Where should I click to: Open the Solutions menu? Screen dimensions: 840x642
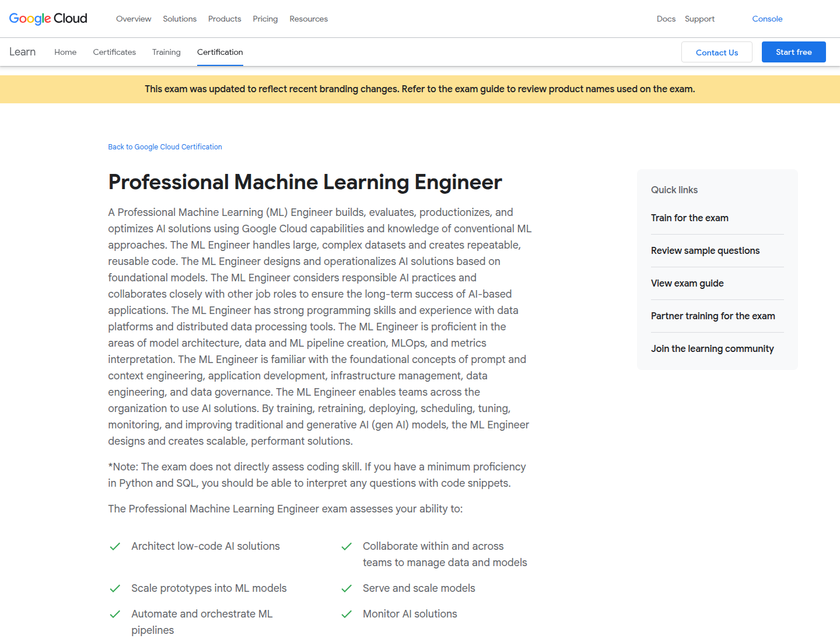point(180,19)
